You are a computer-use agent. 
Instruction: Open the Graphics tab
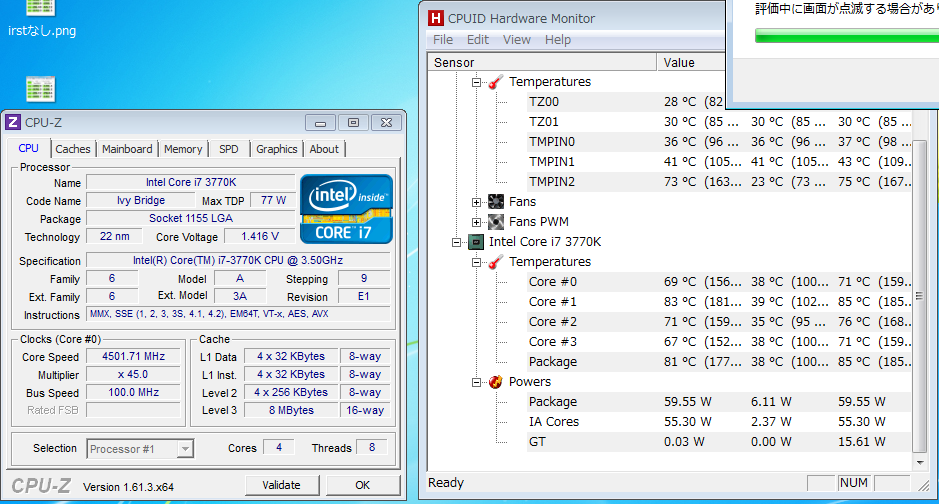click(x=277, y=149)
